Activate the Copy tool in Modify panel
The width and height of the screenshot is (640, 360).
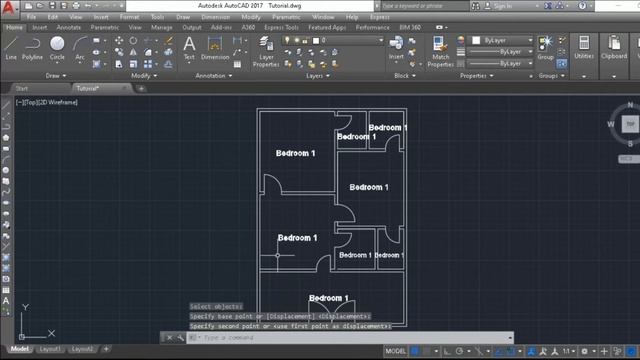click(119, 52)
